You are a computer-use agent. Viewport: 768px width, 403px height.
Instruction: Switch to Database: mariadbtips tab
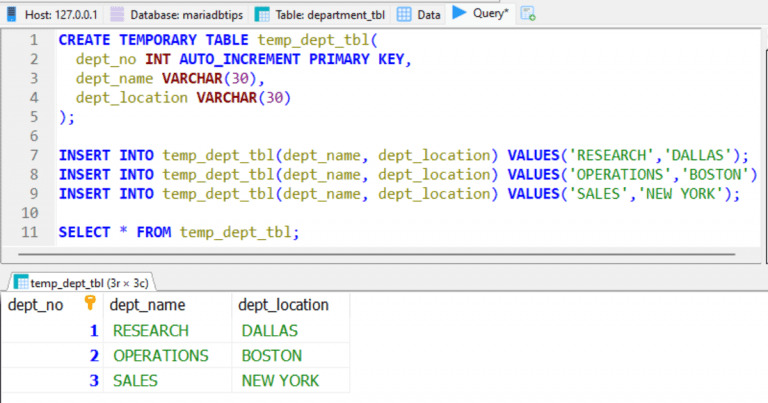tap(176, 15)
